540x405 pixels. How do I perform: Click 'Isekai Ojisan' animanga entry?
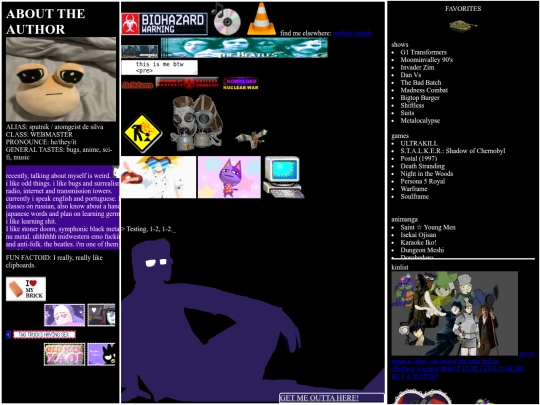(418, 235)
